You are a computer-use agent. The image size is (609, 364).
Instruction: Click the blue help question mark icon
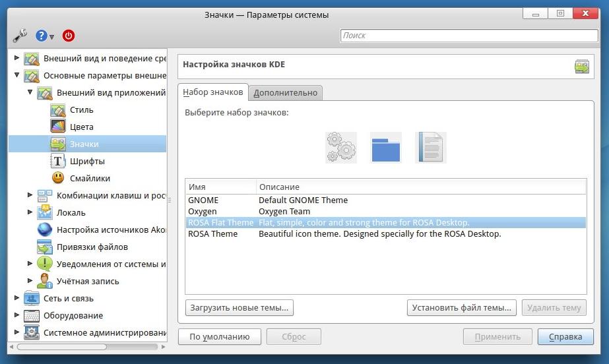click(x=41, y=36)
